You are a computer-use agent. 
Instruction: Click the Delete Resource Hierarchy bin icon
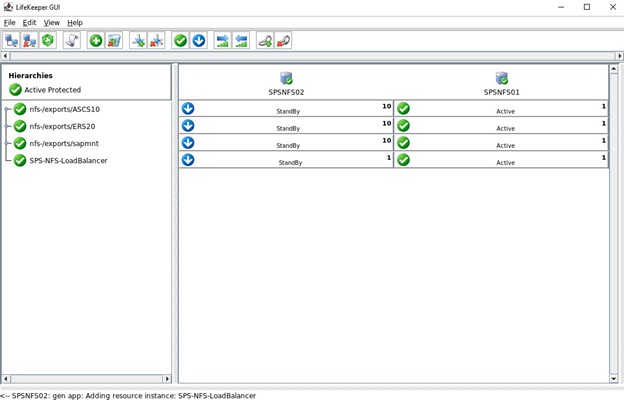[x=114, y=41]
